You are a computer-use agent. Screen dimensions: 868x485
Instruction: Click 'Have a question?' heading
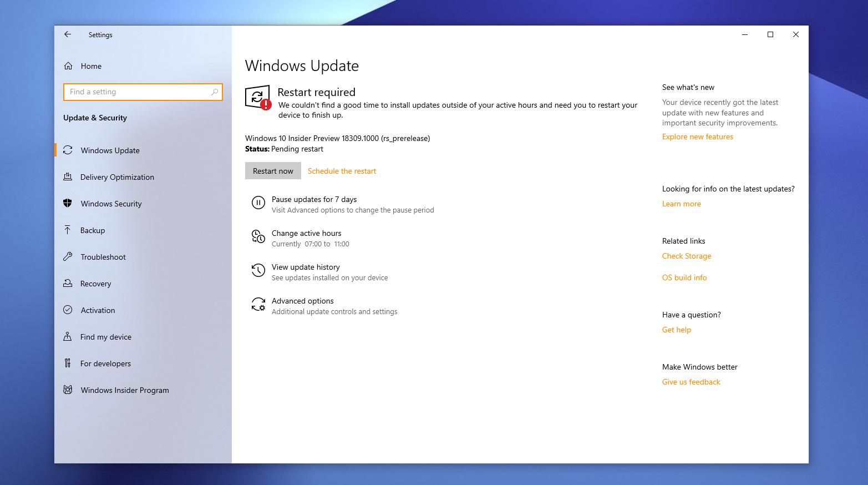pos(691,315)
